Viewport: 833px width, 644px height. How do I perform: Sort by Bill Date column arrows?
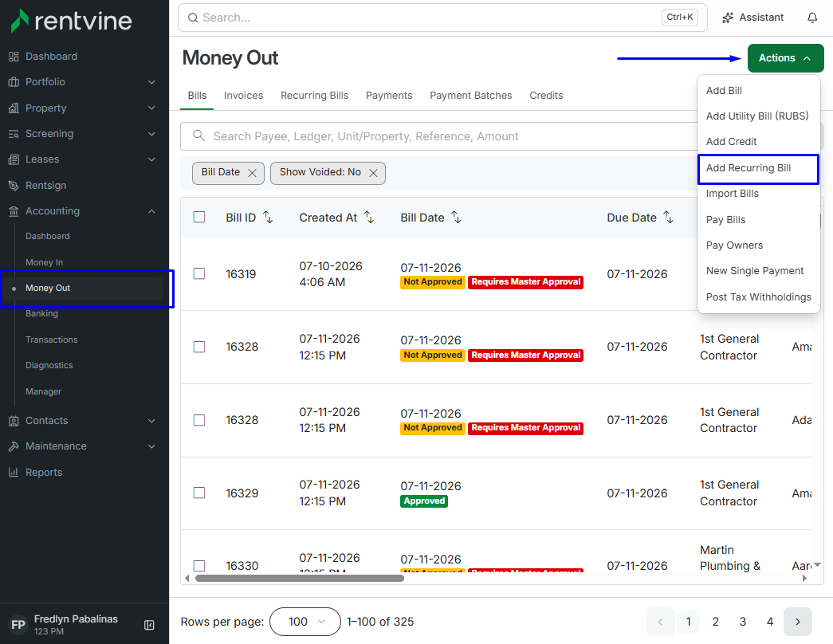(456, 218)
